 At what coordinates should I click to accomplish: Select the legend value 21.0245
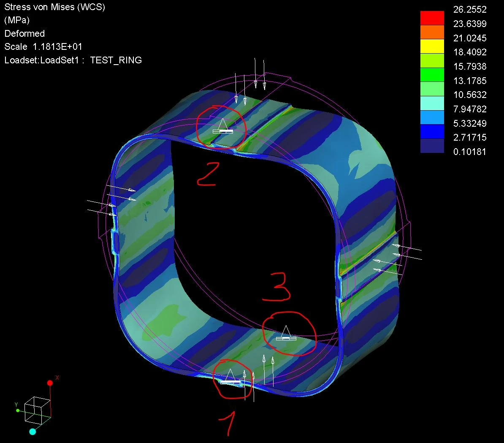click(x=470, y=38)
